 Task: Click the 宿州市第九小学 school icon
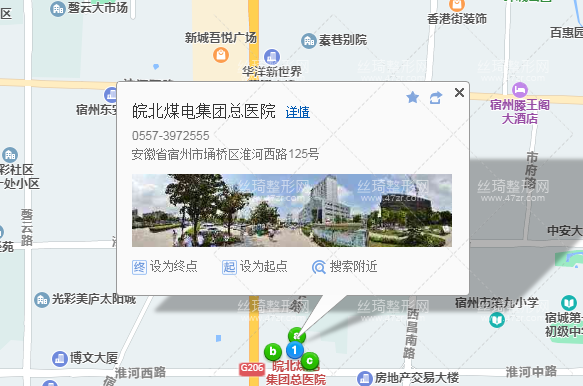click(497, 320)
